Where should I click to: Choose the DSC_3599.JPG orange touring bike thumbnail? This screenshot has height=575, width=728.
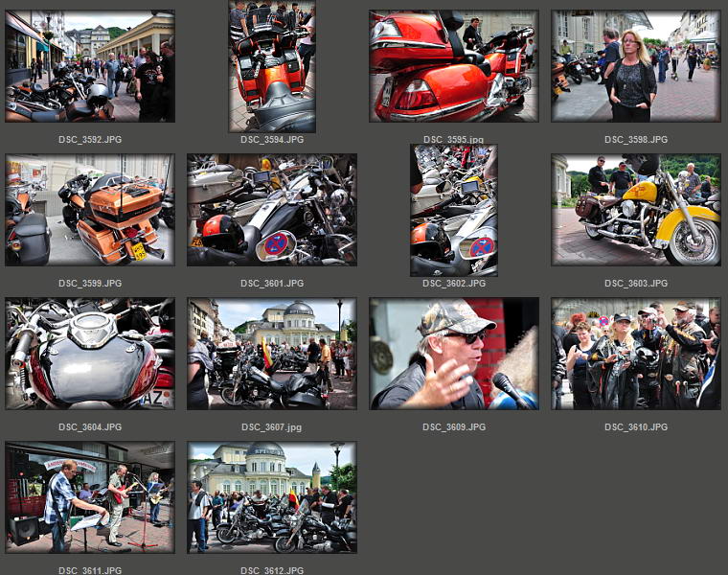[x=89, y=210]
